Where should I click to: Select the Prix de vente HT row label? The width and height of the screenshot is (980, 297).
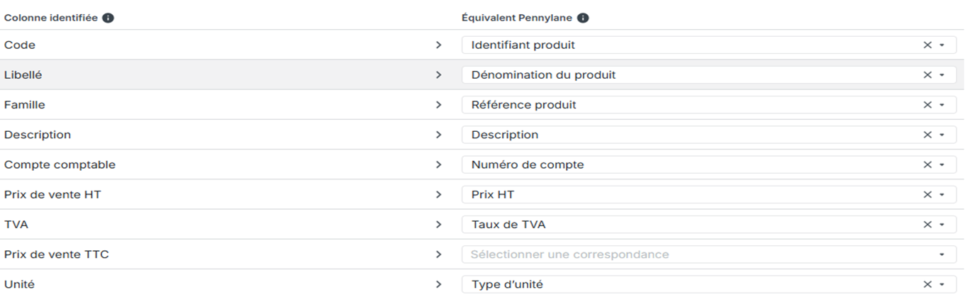click(52, 194)
